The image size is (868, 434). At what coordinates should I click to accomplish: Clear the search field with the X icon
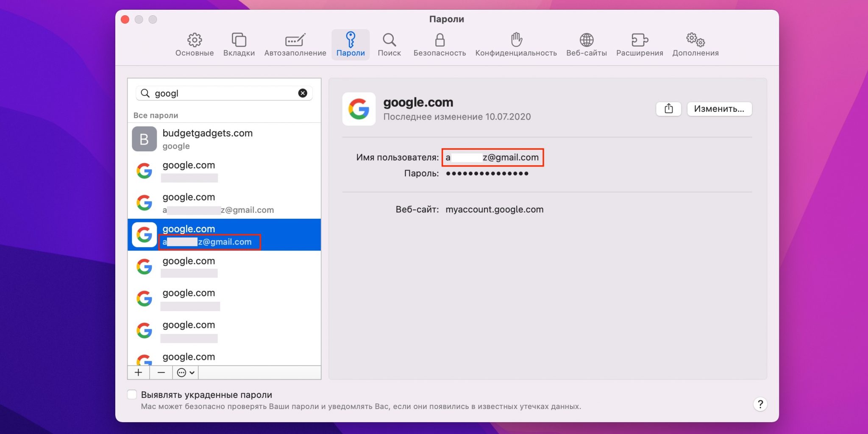pos(303,93)
